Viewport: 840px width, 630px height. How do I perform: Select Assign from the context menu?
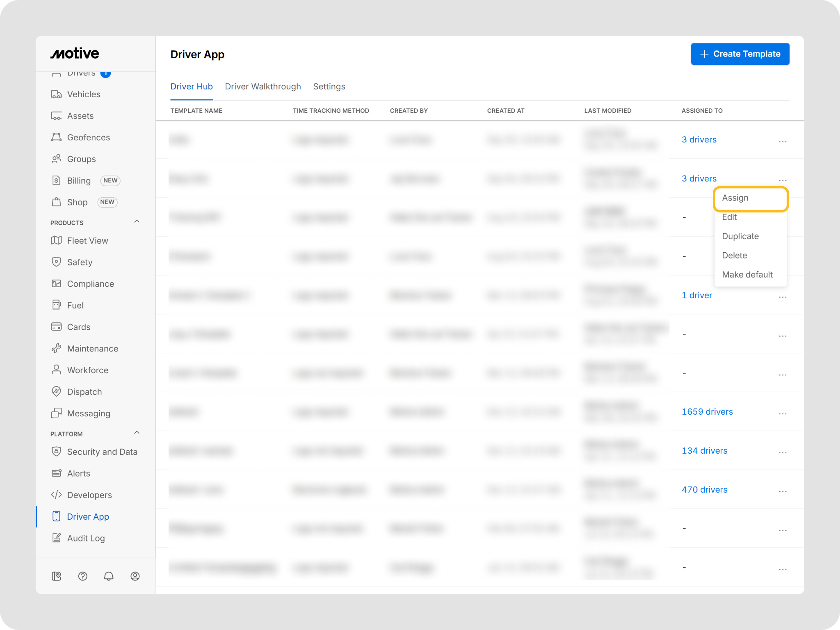735,198
